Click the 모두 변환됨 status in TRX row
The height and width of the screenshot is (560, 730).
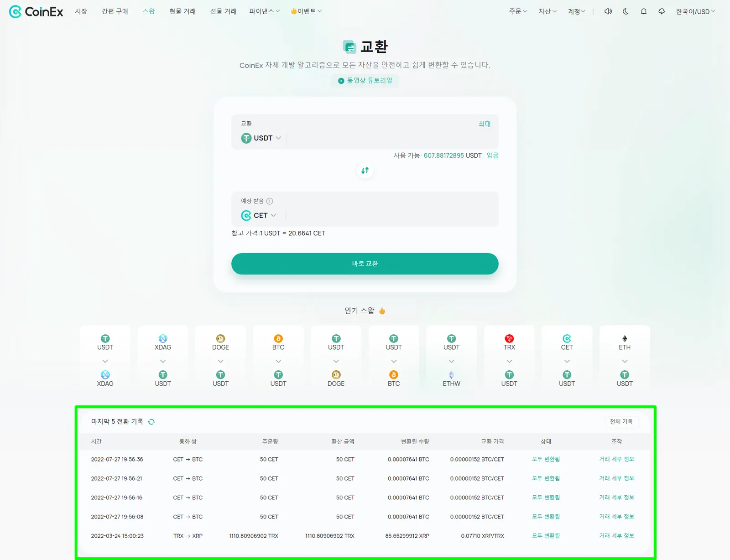(x=546, y=536)
